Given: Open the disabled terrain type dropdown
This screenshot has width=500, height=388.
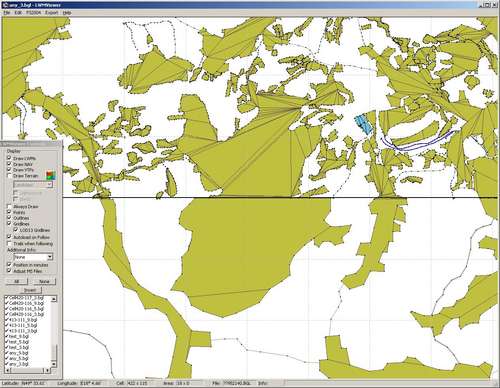Looking at the screenshot, I should point(33,184).
